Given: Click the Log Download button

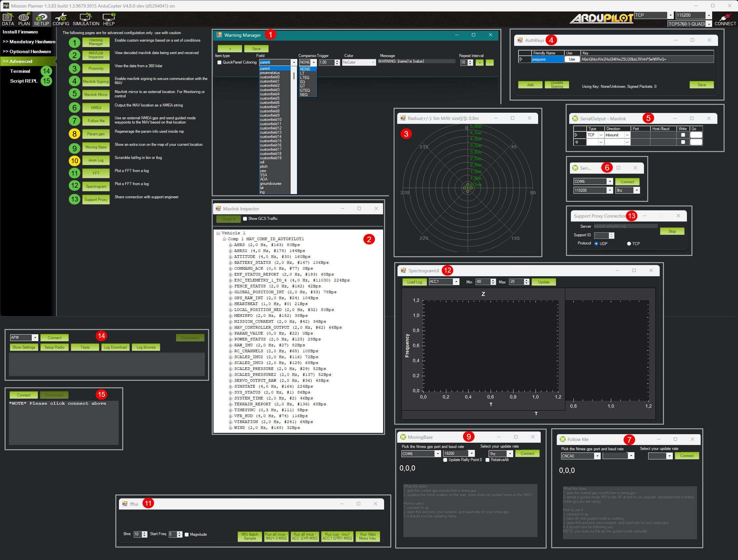Looking at the screenshot, I should 115,347.
